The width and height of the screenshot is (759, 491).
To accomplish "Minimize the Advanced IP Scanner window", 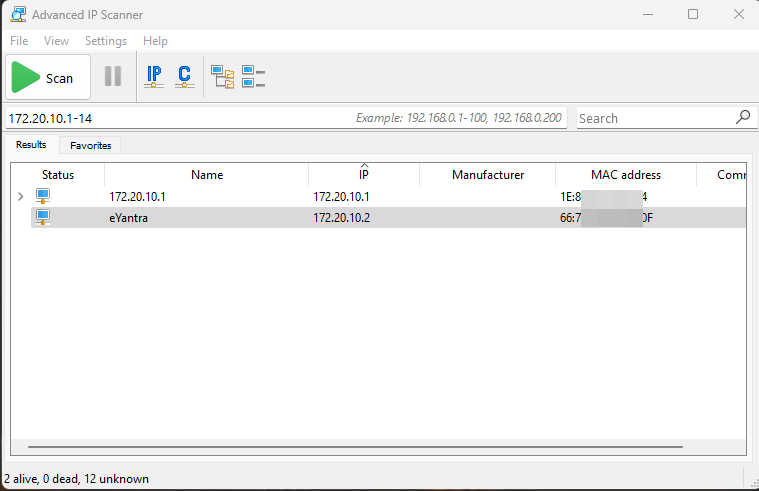I will [x=648, y=15].
